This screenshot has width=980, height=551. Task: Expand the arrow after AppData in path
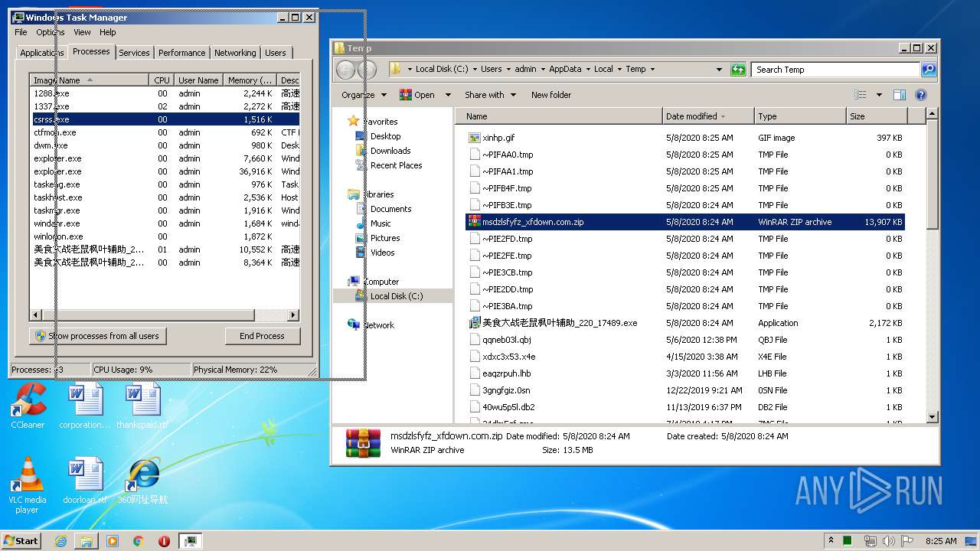point(588,69)
